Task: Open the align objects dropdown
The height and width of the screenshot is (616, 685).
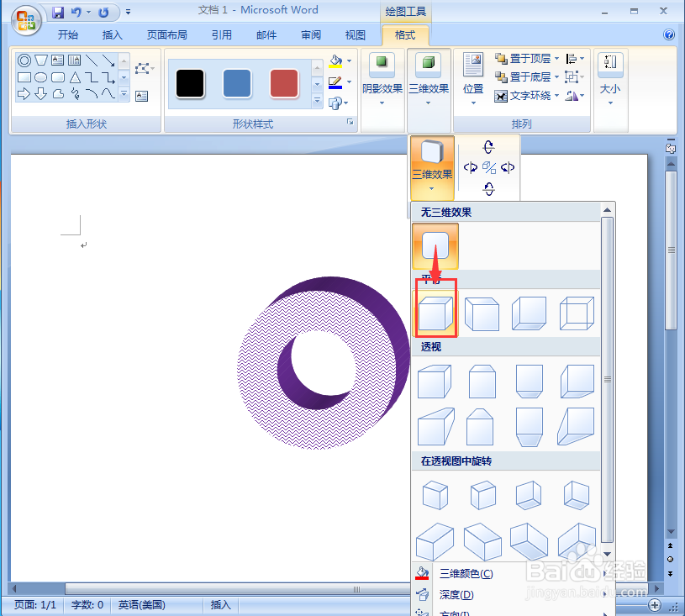Action: [575, 58]
